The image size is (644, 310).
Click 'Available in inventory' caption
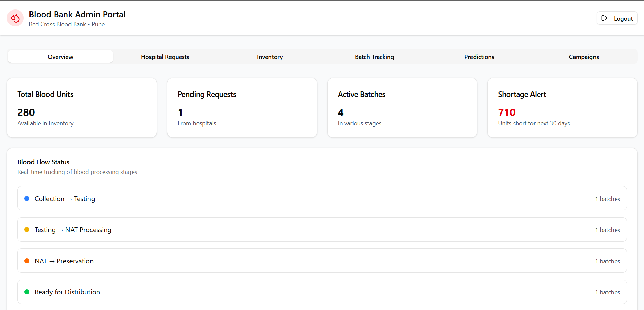pos(45,123)
